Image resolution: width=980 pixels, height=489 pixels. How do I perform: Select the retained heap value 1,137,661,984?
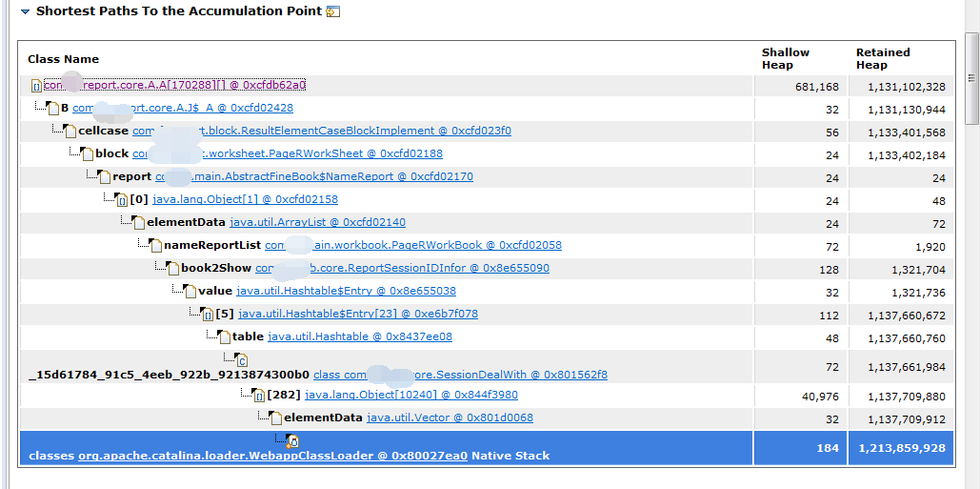(907, 367)
